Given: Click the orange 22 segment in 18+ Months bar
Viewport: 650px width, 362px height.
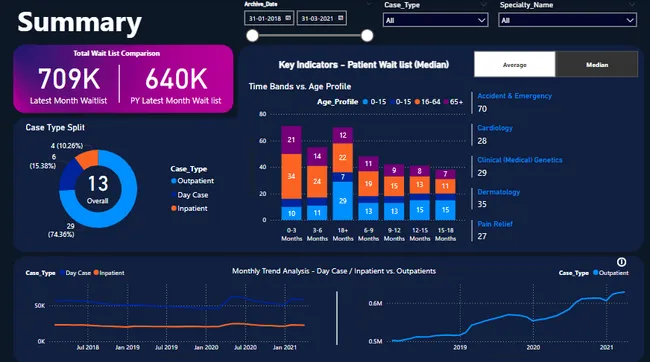Looking at the screenshot, I should pyautogui.click(x=343, y=158).
